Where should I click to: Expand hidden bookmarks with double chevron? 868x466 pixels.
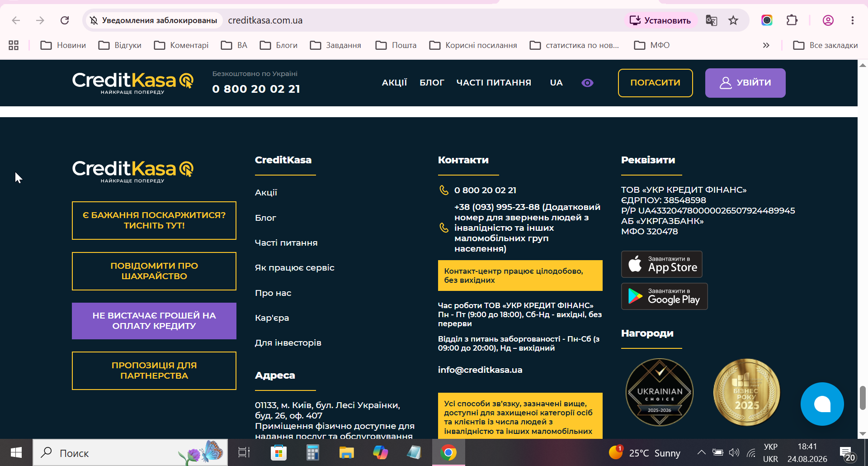tap(766, 45)
